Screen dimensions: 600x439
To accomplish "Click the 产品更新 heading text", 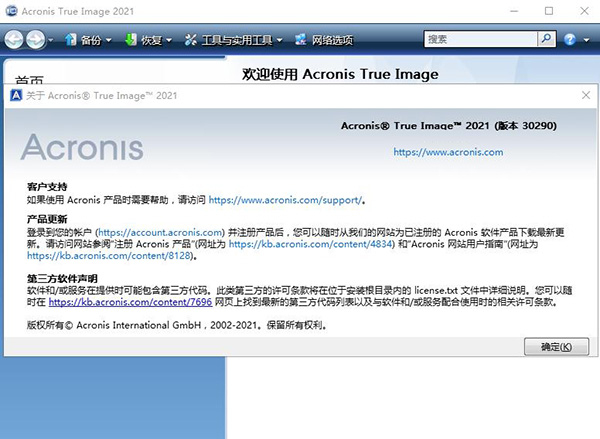I will tap(47, 219).
